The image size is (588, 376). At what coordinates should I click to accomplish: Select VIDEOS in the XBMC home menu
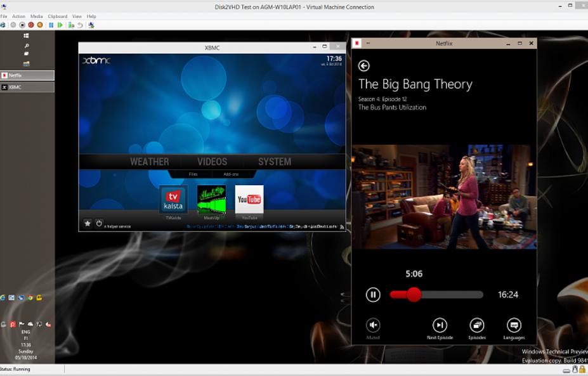click(212, 162)
